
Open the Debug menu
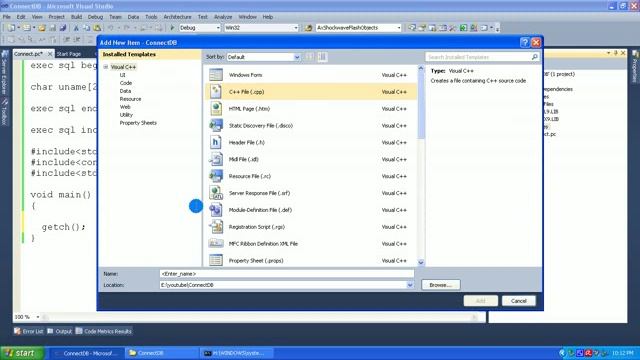tap(95, 17)
